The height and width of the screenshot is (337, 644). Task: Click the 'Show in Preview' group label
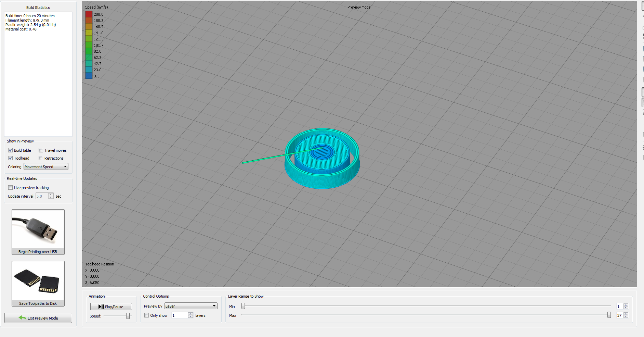[20, 141]
